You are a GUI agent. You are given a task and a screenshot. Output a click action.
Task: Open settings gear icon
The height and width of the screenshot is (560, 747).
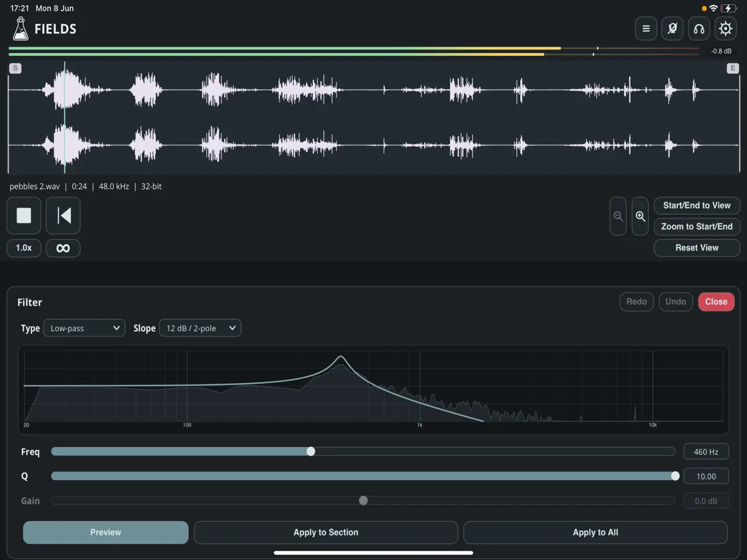[725, 28]
